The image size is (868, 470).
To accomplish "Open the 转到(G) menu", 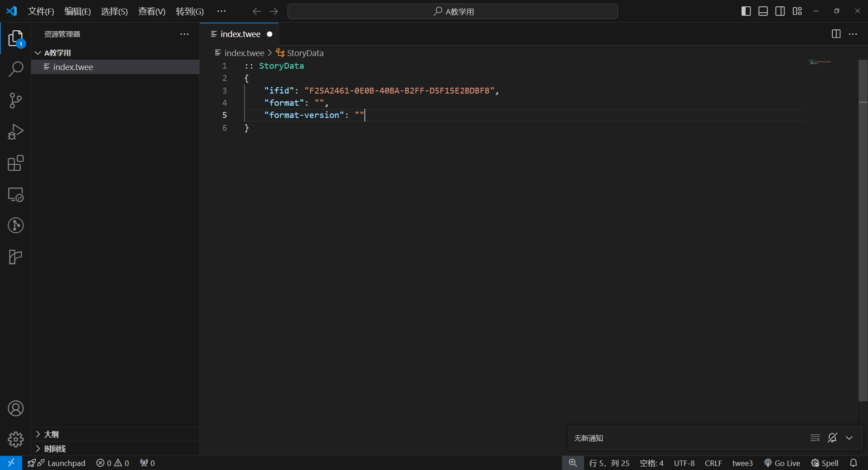I will click(190, 11).
